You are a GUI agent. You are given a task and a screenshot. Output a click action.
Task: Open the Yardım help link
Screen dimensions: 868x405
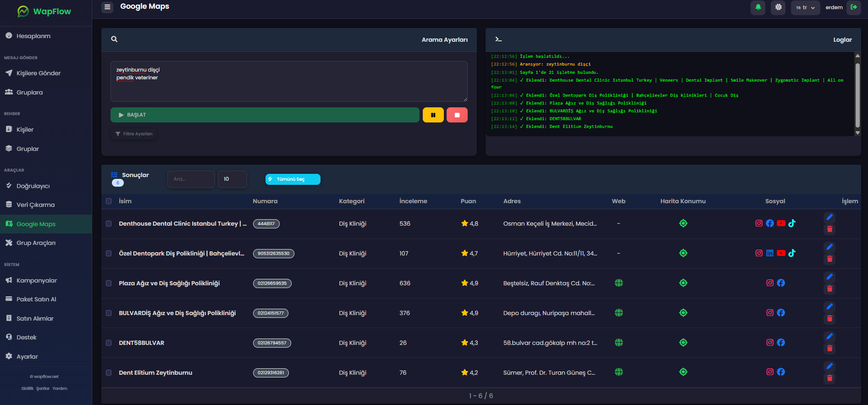coord(60,388)
